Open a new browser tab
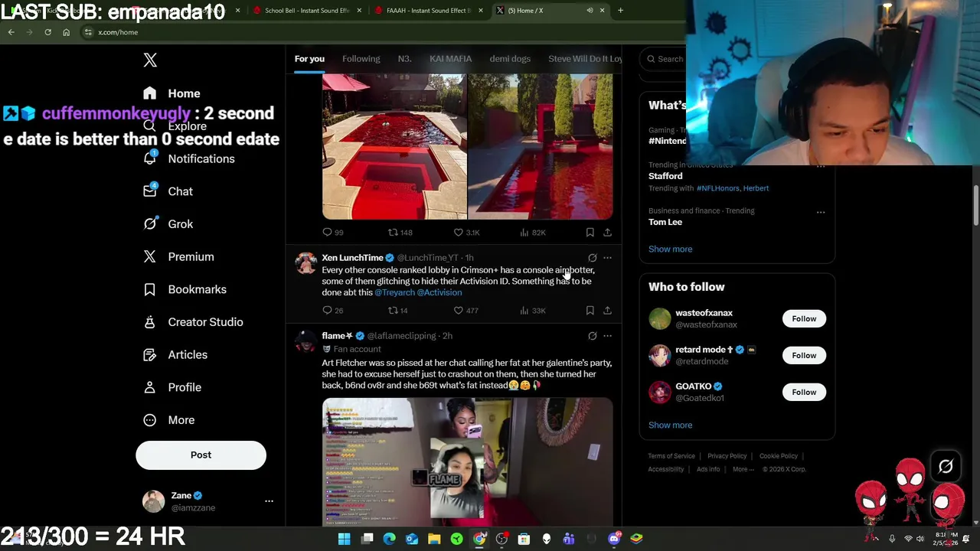The image size is (980, 551). coord(620,11)
